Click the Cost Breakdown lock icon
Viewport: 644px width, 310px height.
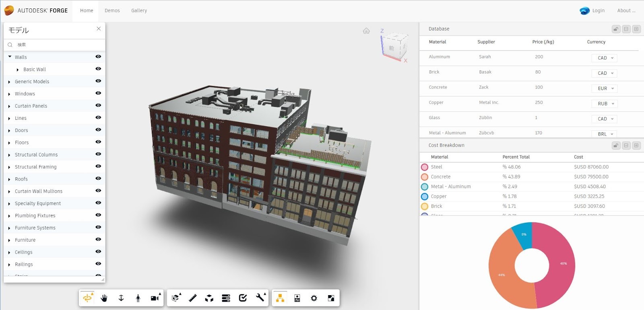pyautogui.click(x=616, y=146)
